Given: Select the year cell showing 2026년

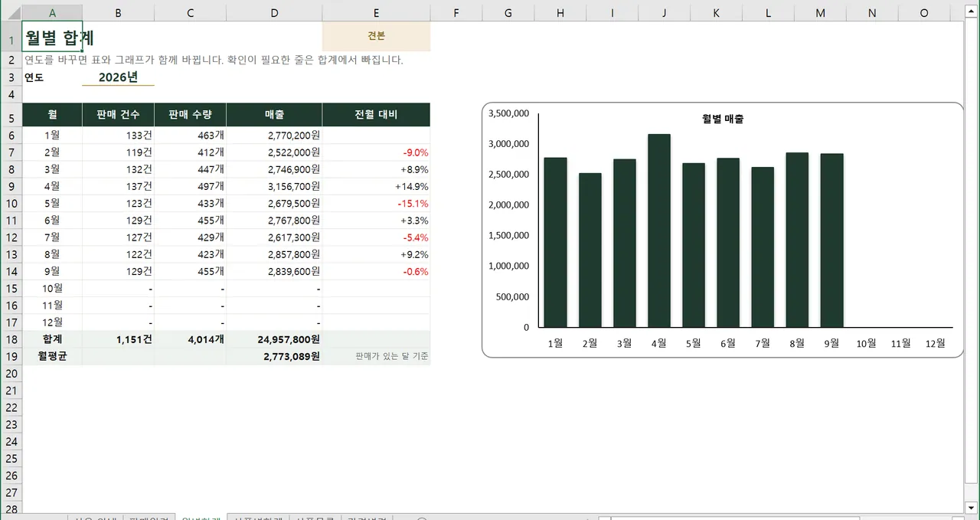Looking at the screenshot, I should coord(118,77).
